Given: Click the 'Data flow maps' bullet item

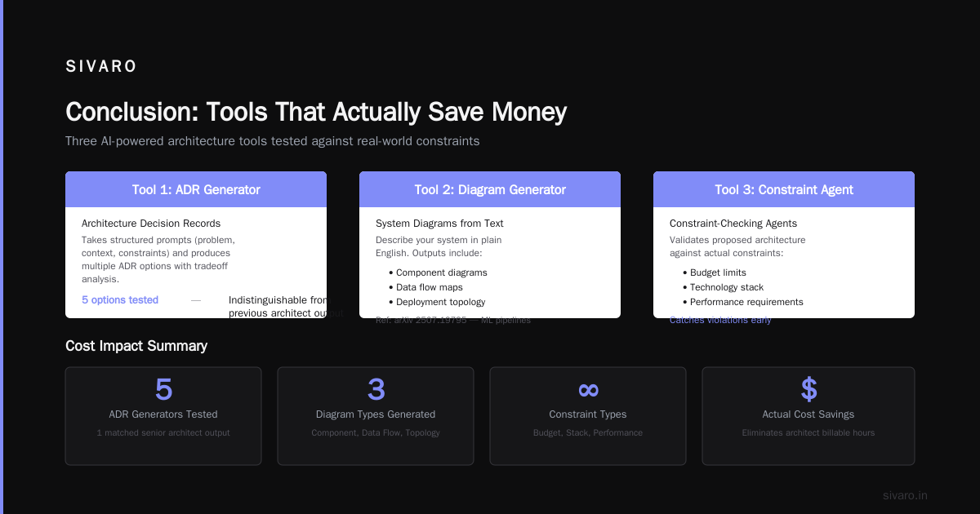Looking at the screenshot, I should [x=425, y=287].
